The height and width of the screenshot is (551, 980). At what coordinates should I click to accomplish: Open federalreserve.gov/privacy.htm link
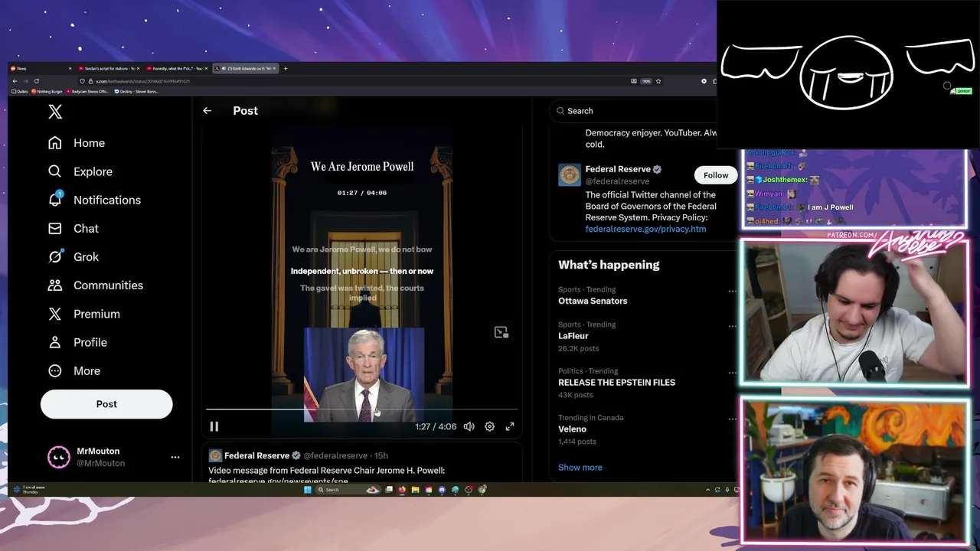click(x=645, y=229)
